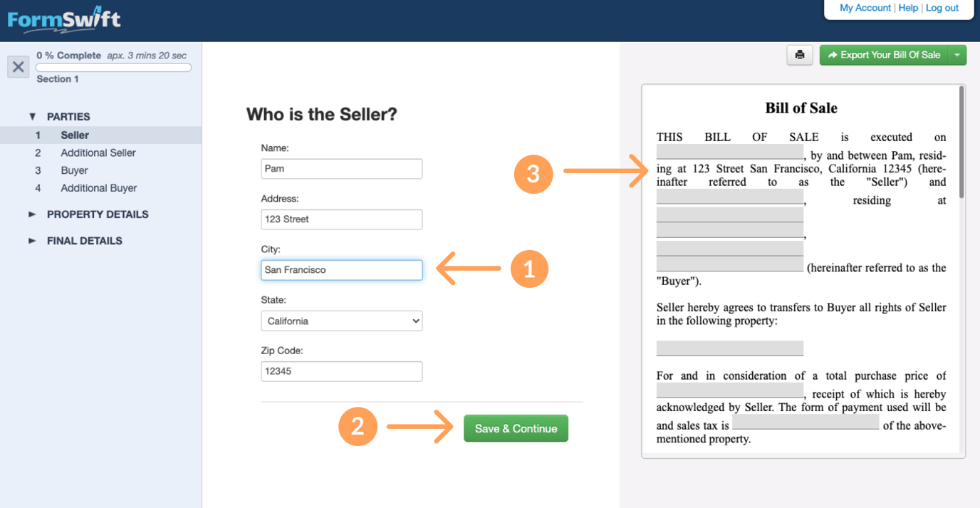Open the State dropdown showing California

pos(342,321)
